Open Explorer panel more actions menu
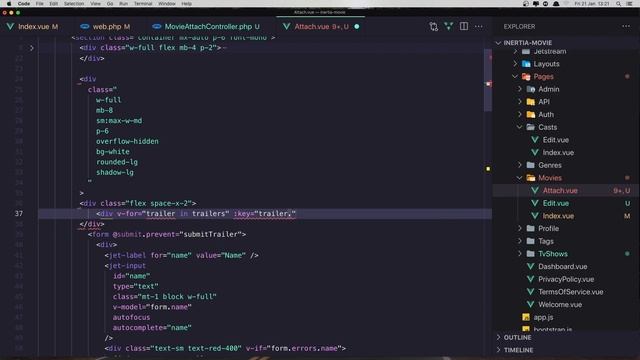 (626, 27)
